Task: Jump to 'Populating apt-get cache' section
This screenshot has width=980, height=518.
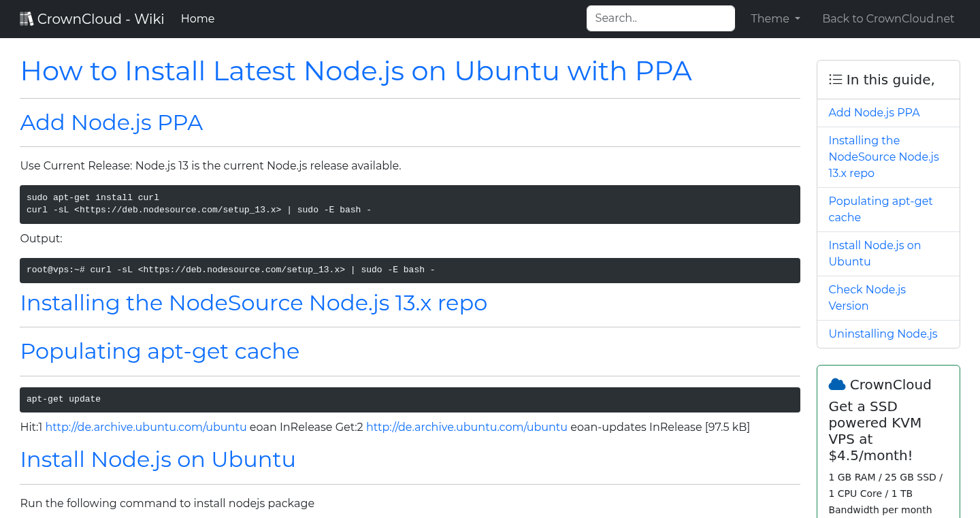Action: pos(880,209)
